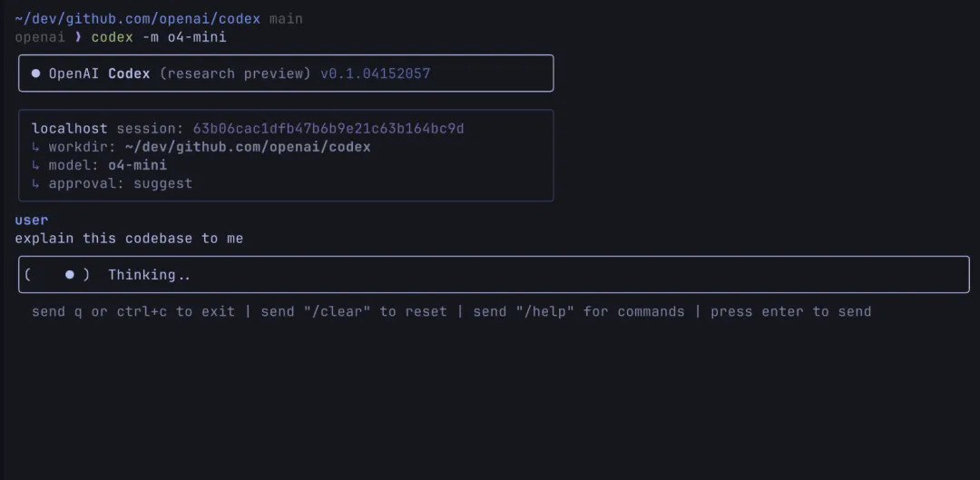
Task: Click the shell prompt chevron after openai
Action: [78, 37]
